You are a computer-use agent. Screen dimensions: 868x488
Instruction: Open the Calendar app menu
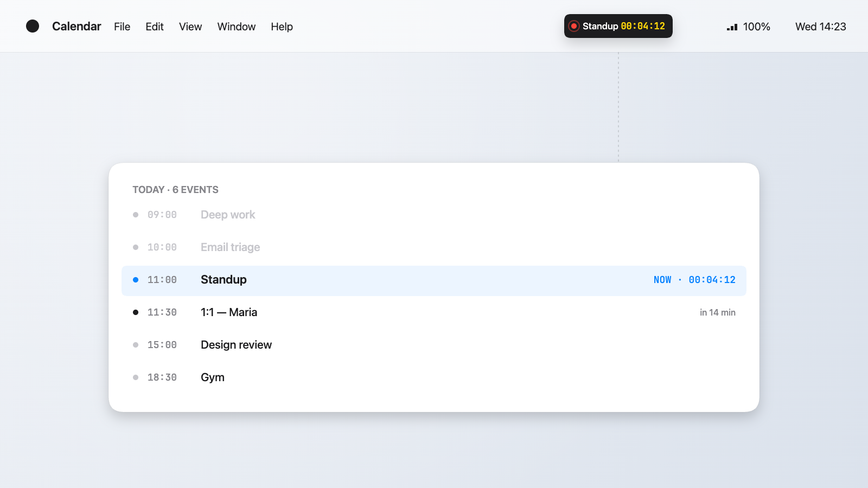pyautogui.click(x=76, y=27)
